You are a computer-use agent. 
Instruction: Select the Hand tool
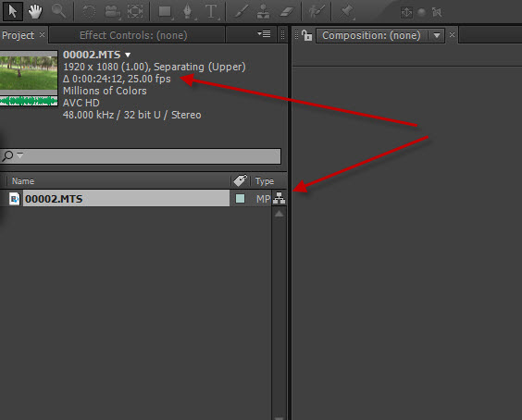[x=35, y=11]
